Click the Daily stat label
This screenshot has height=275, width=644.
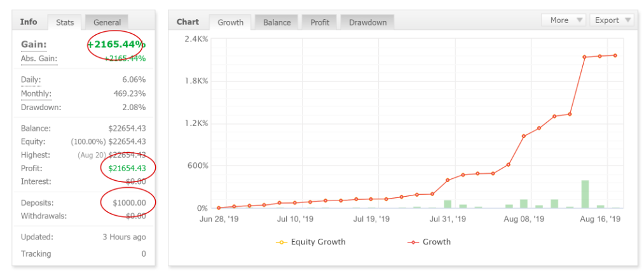click(x=31, y=80)
